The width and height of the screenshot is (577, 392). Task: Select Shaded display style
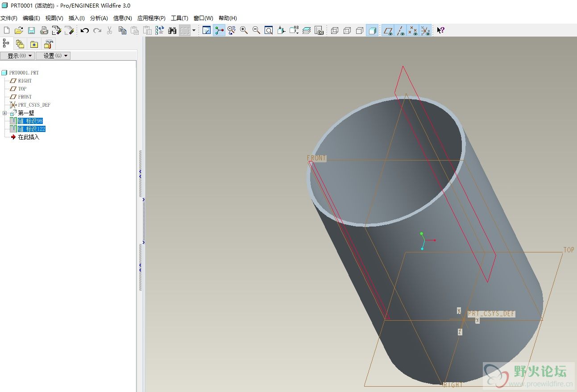click(372, 30)
